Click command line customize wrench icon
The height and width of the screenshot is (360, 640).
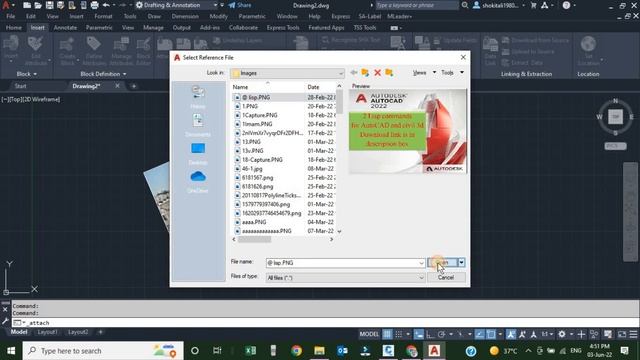5,322
